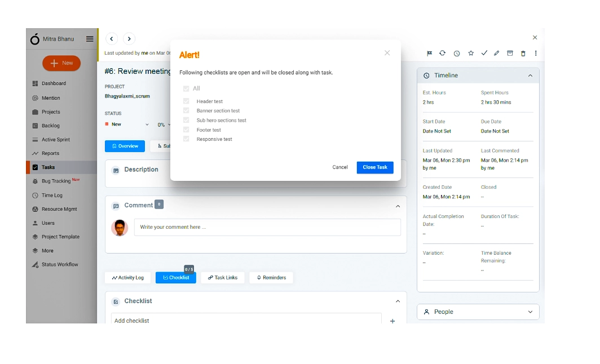600x364 pixels.
Task: Open Active Sprint from the sidebar
Action: 54,139
